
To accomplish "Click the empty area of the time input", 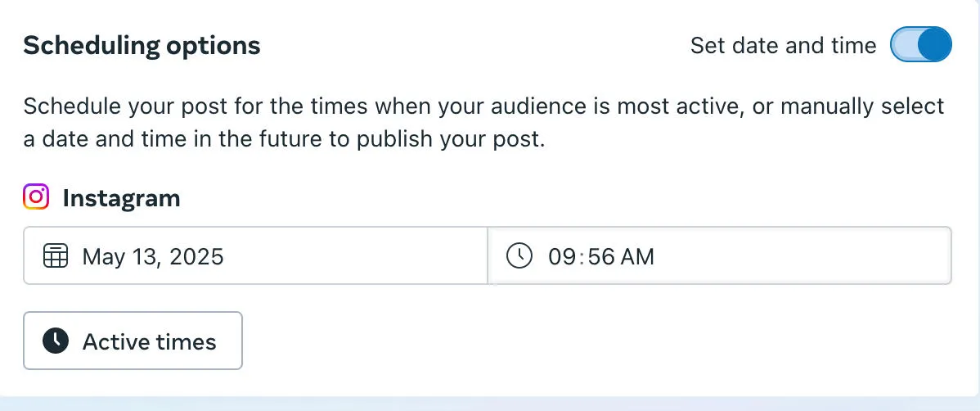I will [x=803, y=255].
